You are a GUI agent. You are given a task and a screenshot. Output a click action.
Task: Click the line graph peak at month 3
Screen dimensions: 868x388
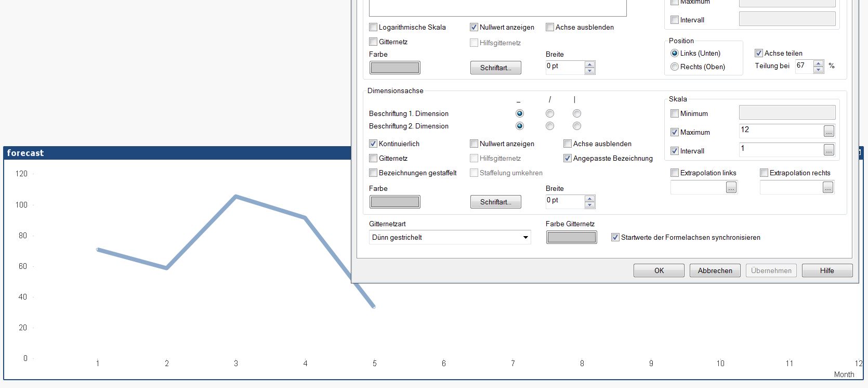tap(236, 197)
